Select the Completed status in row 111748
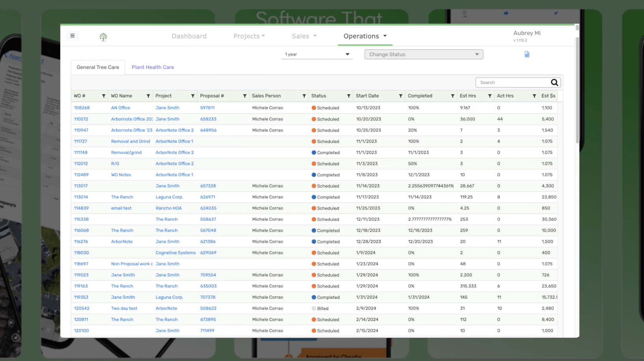 [326, 153]
